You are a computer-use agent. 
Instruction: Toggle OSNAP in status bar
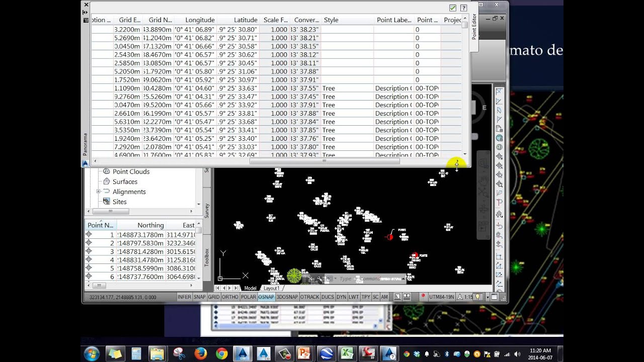coord(266,297)
